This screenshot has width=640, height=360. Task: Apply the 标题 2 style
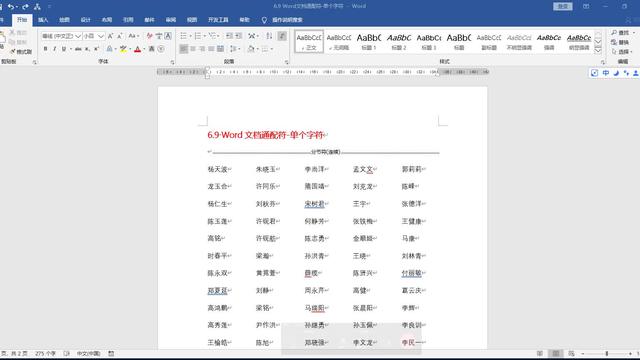[x=399, y=42]
